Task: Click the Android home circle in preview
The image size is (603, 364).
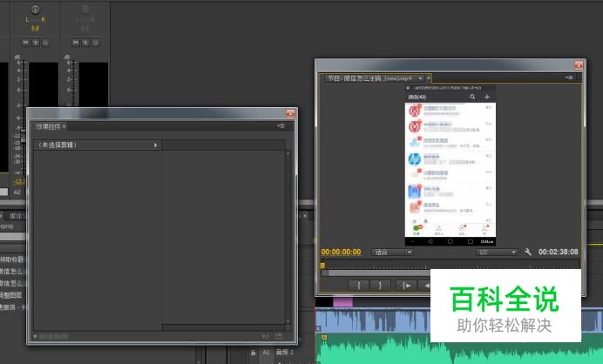Action: [x=450, y=241]
